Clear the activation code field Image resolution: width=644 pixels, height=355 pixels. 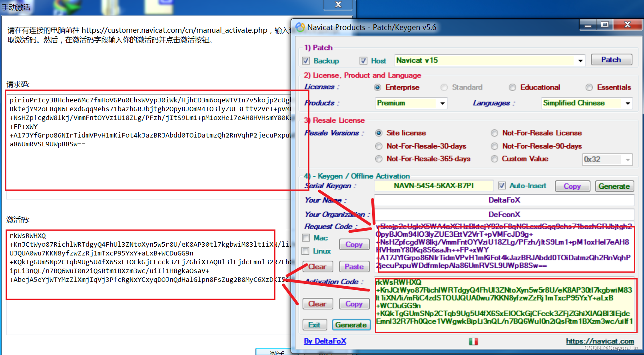pyautogui.click(x=317, y=304)
